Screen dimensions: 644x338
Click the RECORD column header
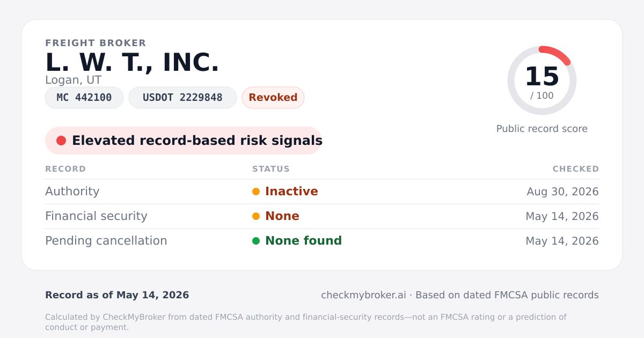tap(65, 169)
